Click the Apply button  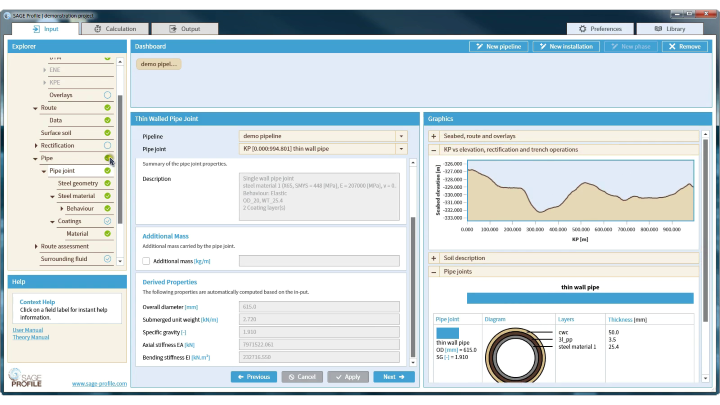pyautogui.click(x=348, y=377)
